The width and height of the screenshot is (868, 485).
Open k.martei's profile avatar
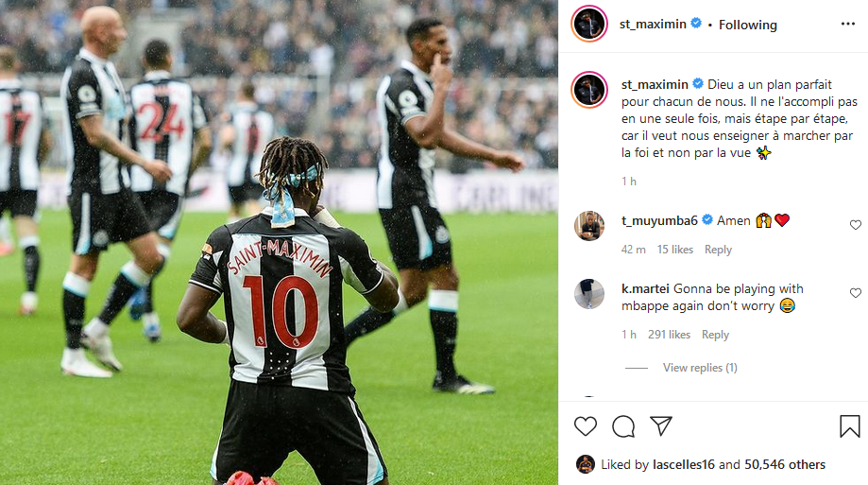(589, 294)
